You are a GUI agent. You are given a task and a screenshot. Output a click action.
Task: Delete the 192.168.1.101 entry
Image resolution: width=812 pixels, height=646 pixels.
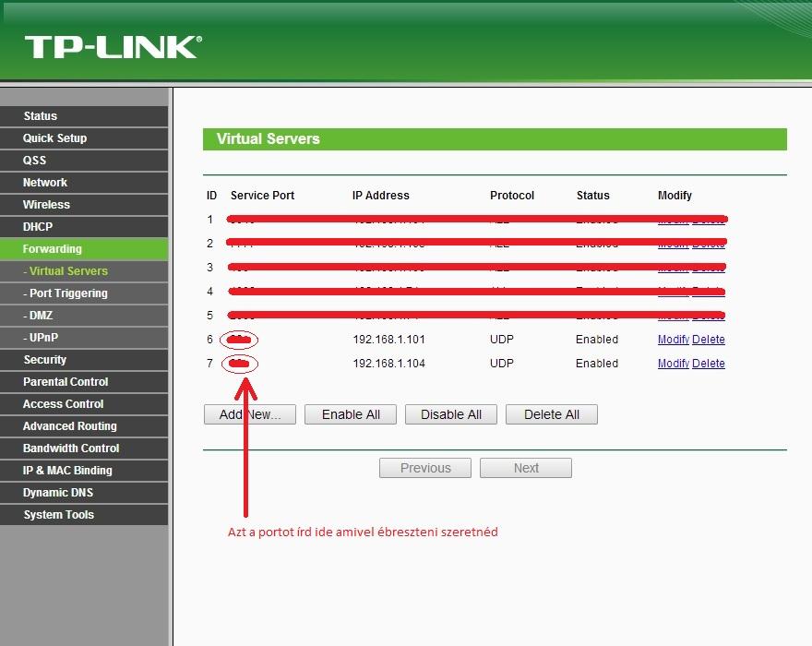709,340
